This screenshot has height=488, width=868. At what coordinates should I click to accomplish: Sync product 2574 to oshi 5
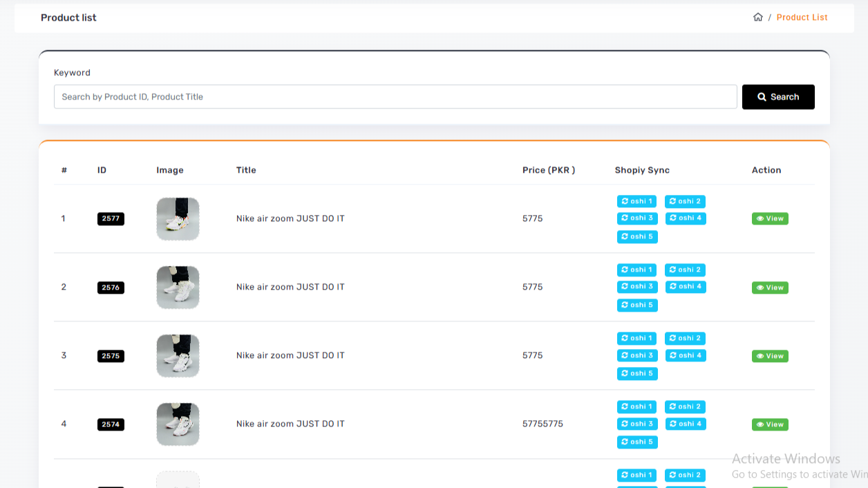pyautogui.click(x=637, y=442)
